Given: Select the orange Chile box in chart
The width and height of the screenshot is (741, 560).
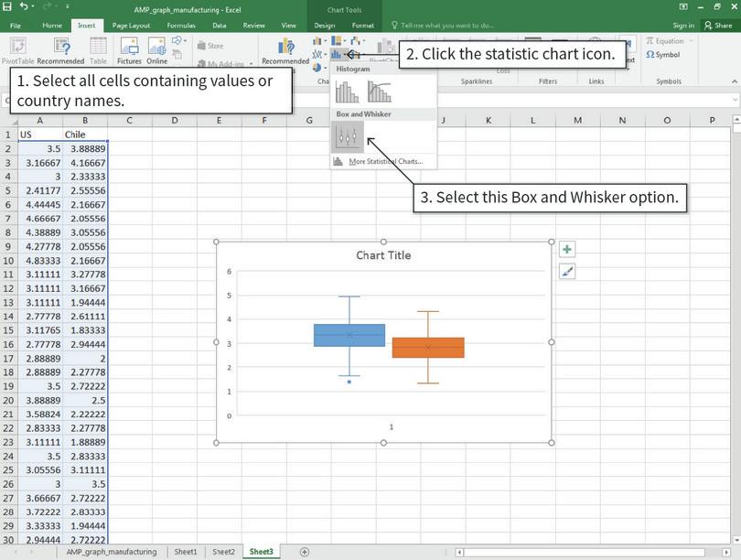Looking at the screenshot, I should tap(428, 348).
